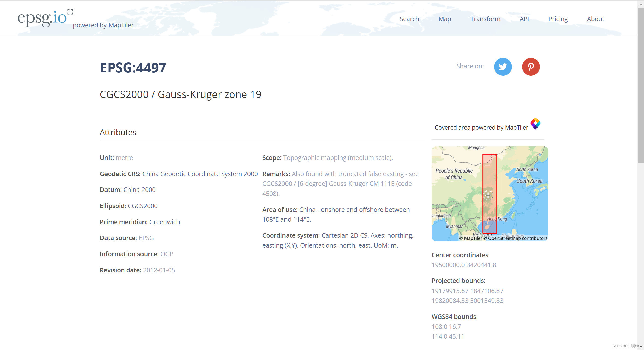Click the EPSG data source link
The image size is (644, 350).
pos(146,238)
